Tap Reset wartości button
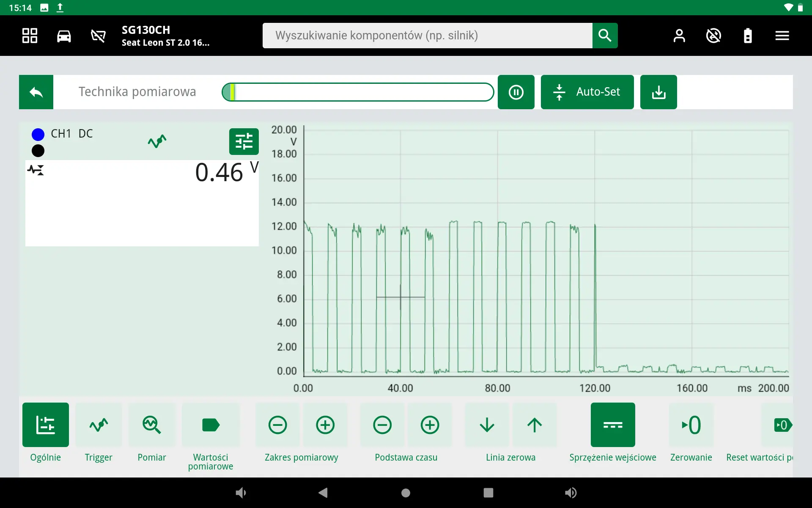 (777, 425)
